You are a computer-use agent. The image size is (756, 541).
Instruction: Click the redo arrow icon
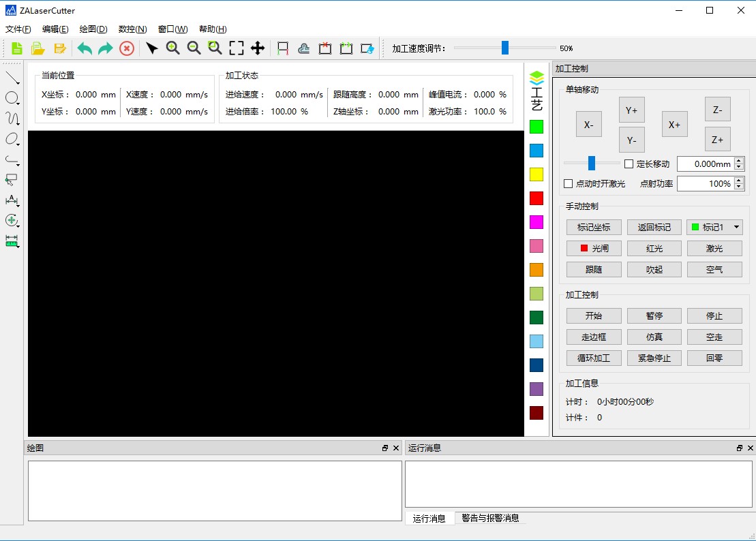(x=105, y=48)
